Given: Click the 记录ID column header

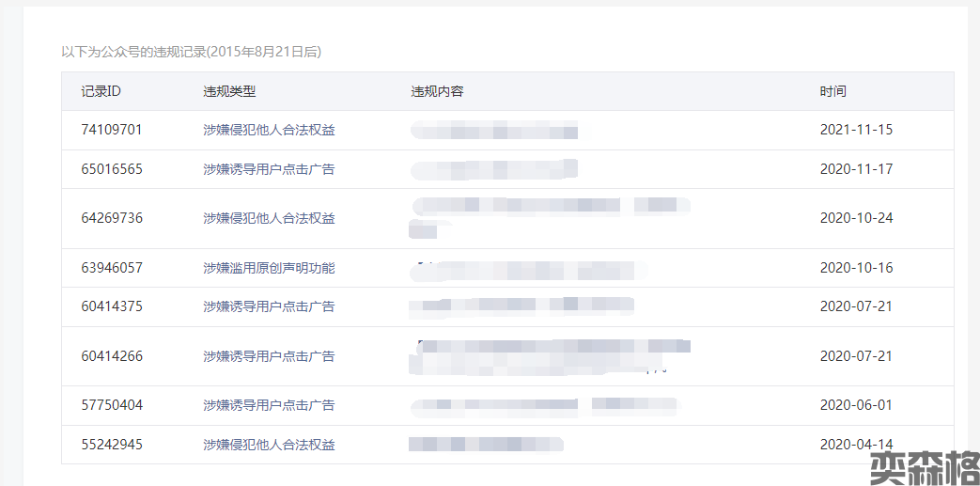Looking at the screenshot, I should [101, 91].
